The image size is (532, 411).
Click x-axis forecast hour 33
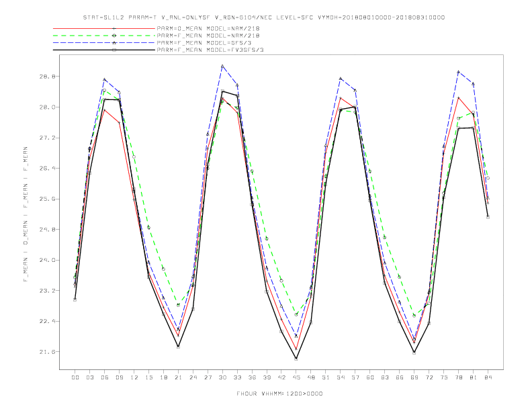tap(237, 377)
